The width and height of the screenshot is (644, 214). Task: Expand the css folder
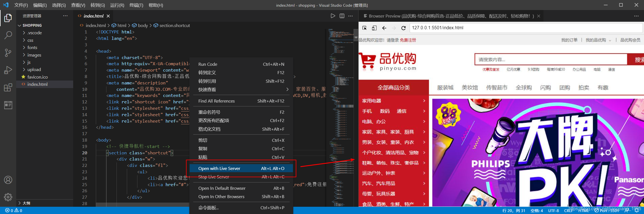[x=30, y=40]
